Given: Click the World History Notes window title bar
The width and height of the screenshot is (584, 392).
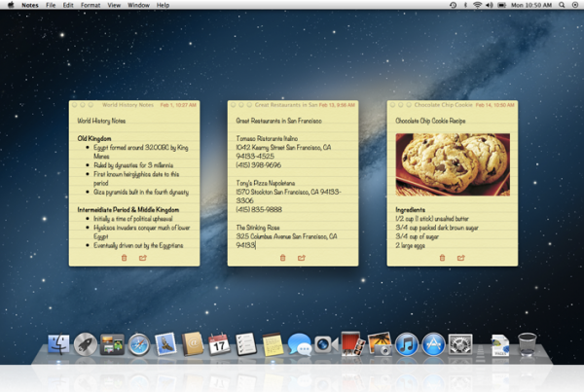Looking at the screenshot, I should (134, 105).
